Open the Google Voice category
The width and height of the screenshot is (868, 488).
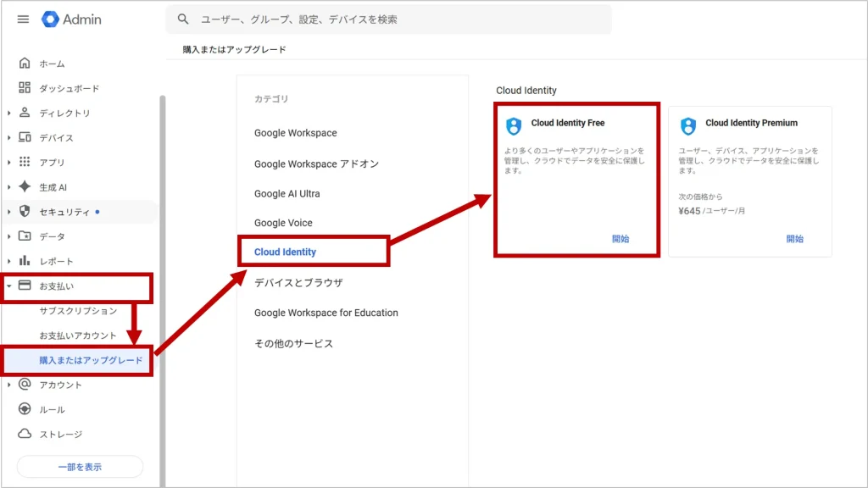(x=283, y=223)
